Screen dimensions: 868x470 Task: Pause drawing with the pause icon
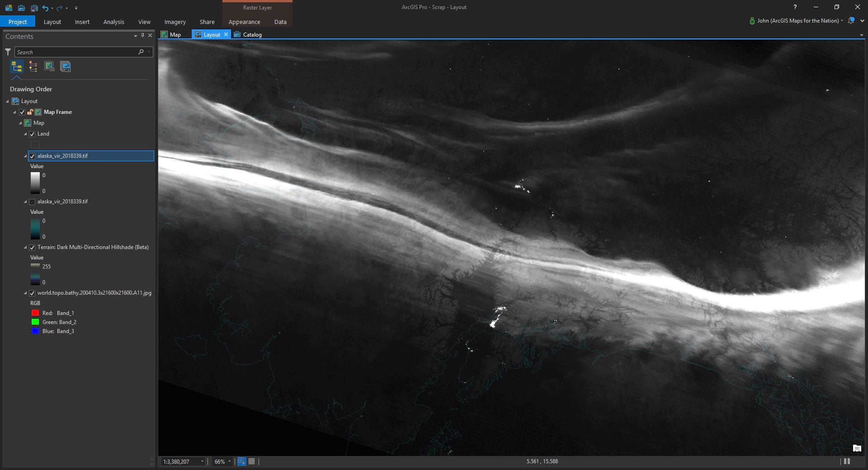[x=847, y=461]
